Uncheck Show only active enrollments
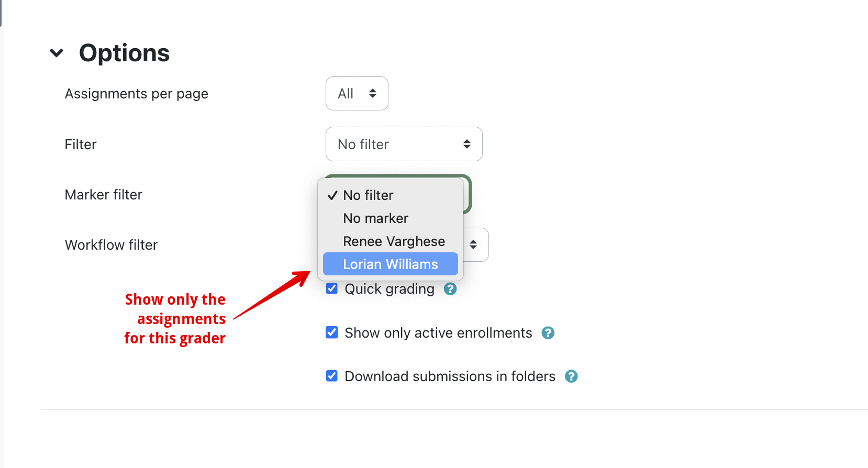Image resolution: width=868 pixels, height=468 pixels. tap(332, 332)
